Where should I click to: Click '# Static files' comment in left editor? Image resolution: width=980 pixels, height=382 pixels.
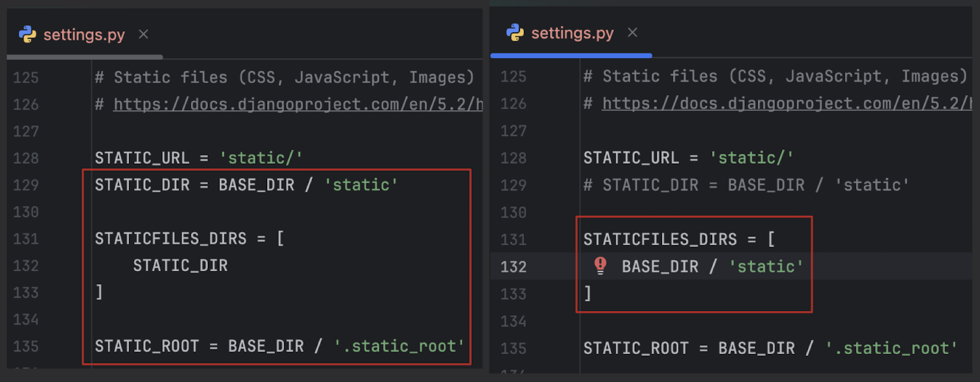[x=285, y=78]
